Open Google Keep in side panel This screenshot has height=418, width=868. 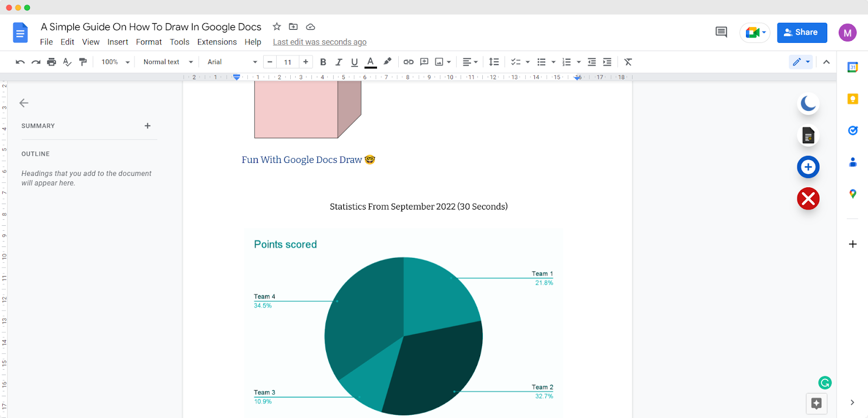(x=853, y=99)
